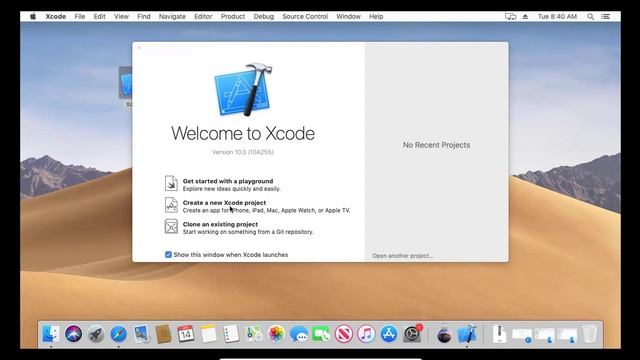Open FaceTime icon in Dock

pos(321,334)
